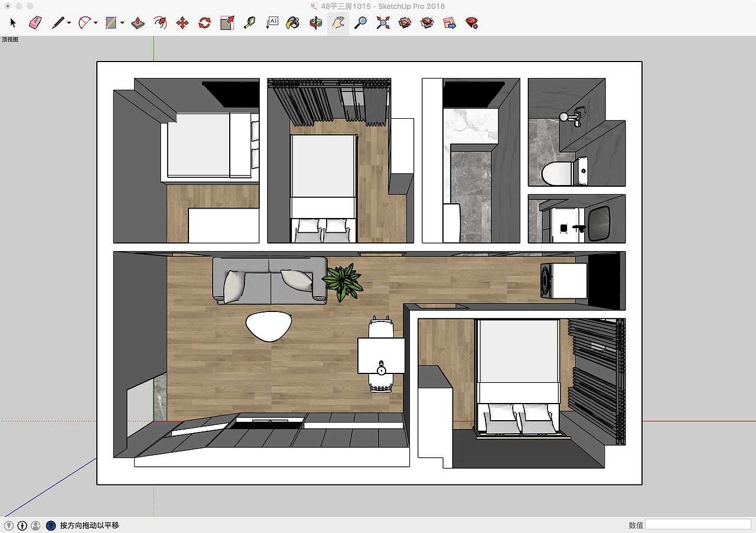Screen dimensions: 756x533
Task: Click the 数值 label in status bar
Action: click(x=636, y=525)
